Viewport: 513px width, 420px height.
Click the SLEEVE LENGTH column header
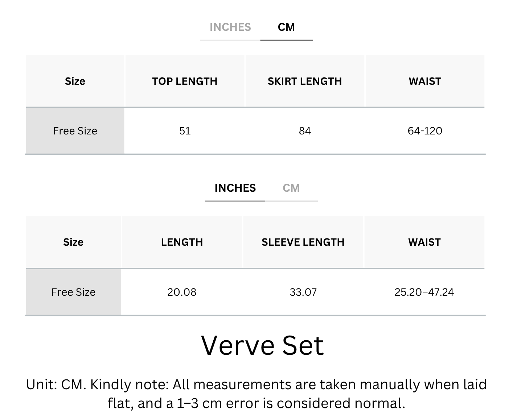click(x=303, y=242)
